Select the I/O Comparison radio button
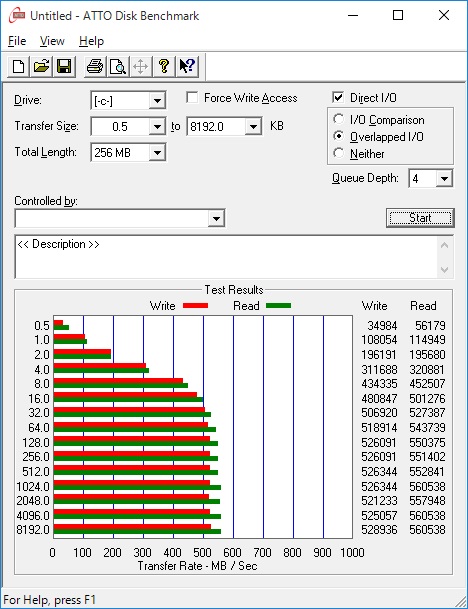This screenshot has height=609, width=468. [338, 119]
